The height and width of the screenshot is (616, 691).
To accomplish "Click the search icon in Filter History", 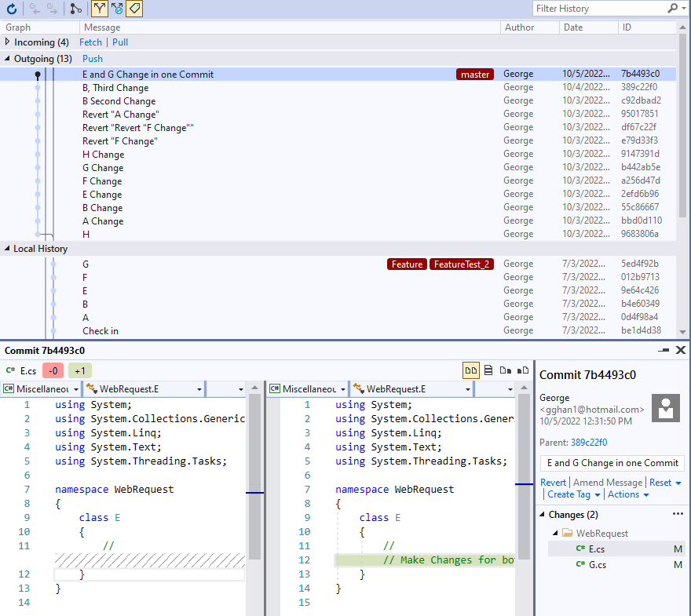I will pos(673,9).
